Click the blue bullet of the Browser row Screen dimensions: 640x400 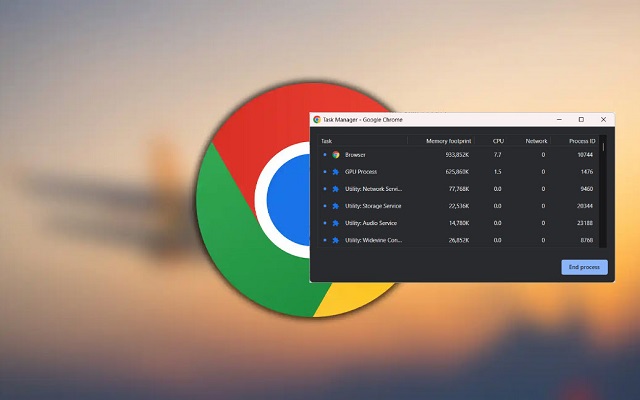coord(325,155)
